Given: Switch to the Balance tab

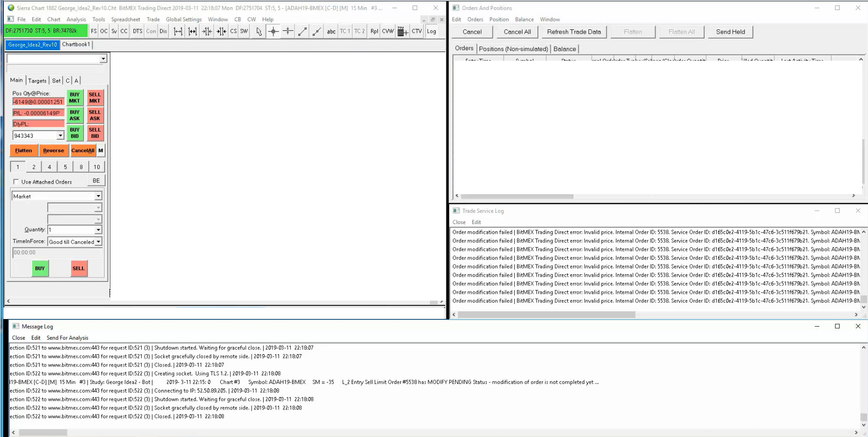Looking at the screenshot, I should pyautogui.click(x=564, y=49).
